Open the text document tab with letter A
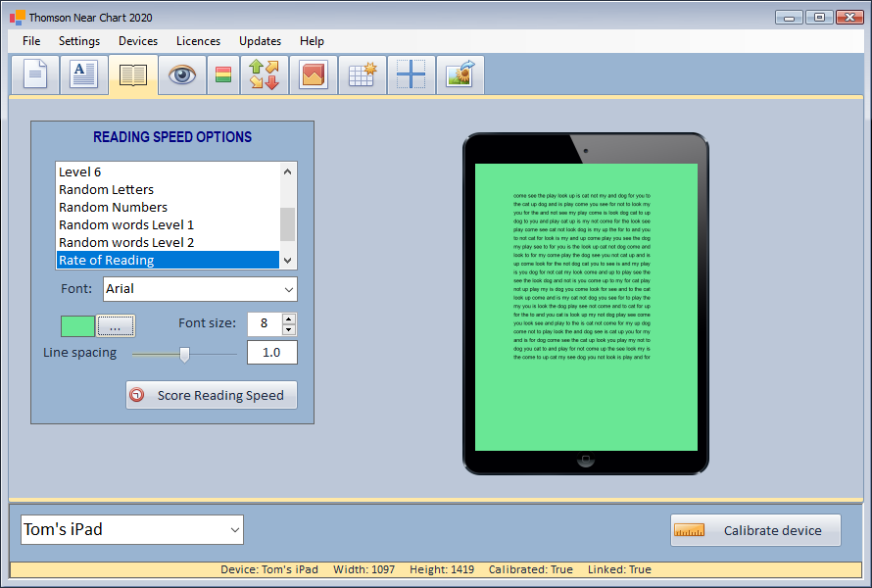872x588 pixels. pyautogui.click(x=84, y=75)
